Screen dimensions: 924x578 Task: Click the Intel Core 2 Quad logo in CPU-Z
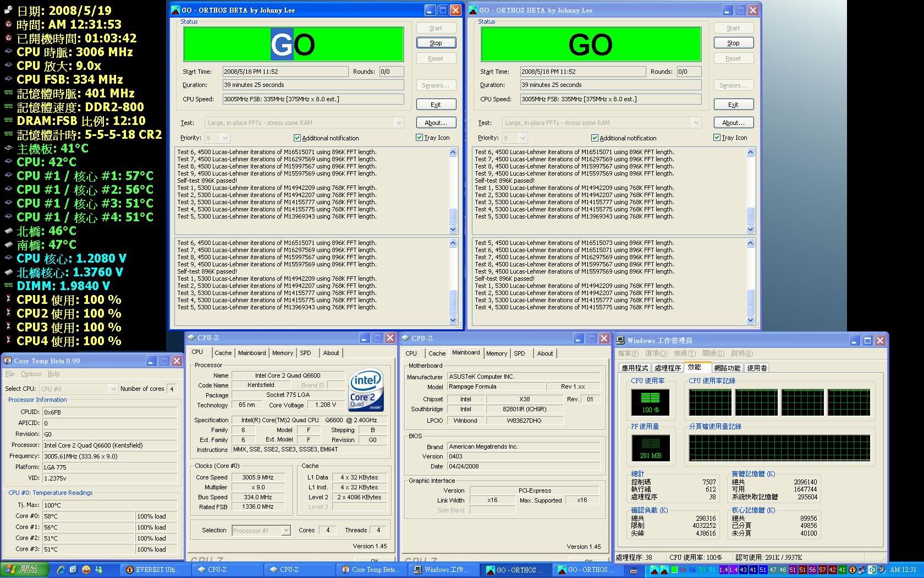pos(366,390)
